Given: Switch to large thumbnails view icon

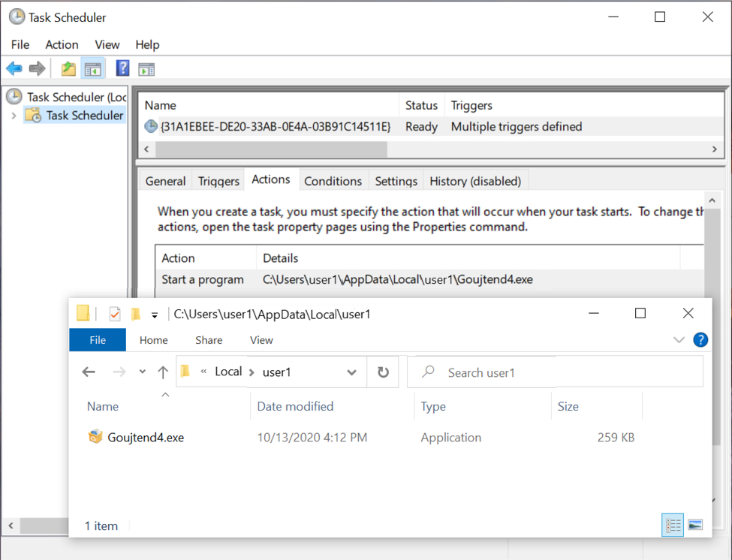Looking at the screenshot, I should 695,525.
